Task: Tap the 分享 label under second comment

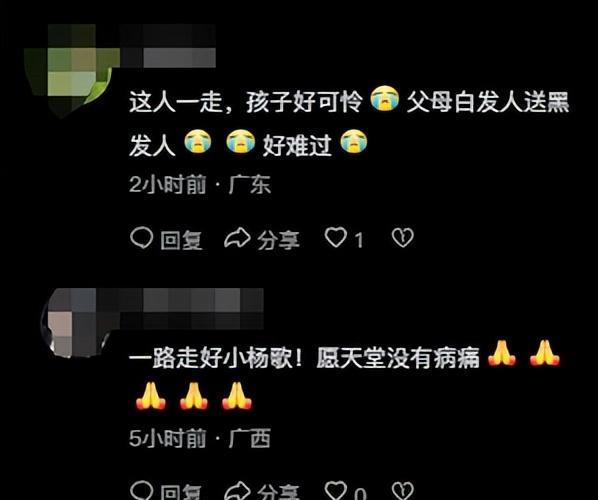Action: 278,492
